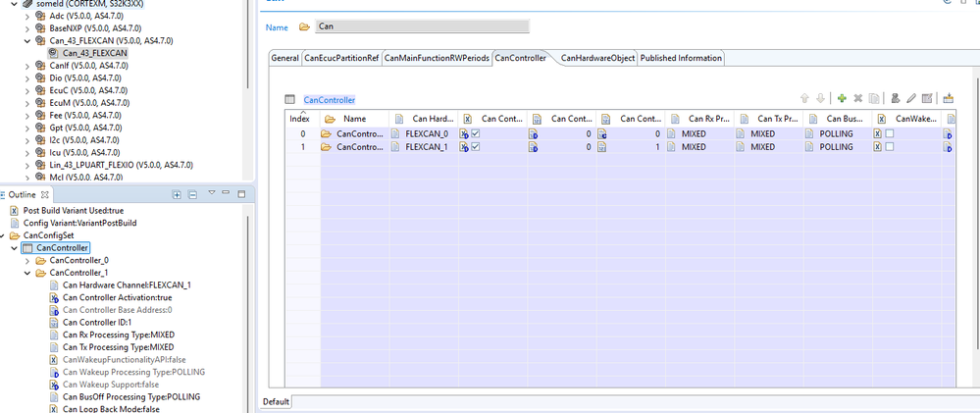Close the Outline view tab

[x=44, y=195]
